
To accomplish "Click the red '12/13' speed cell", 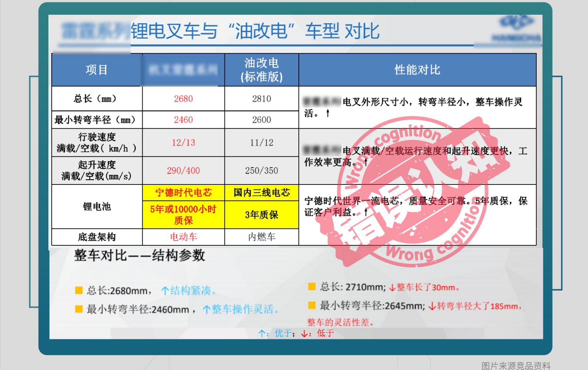I will click(184, 142).
